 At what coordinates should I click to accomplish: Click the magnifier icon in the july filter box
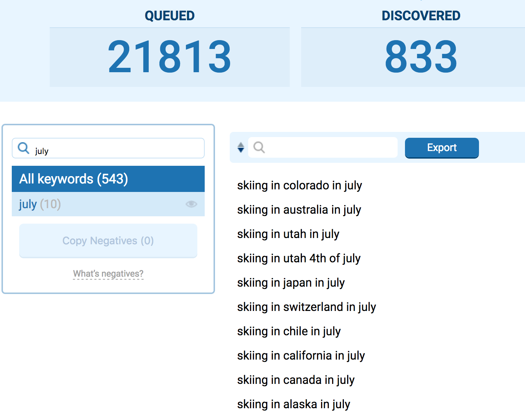(24, 148)
